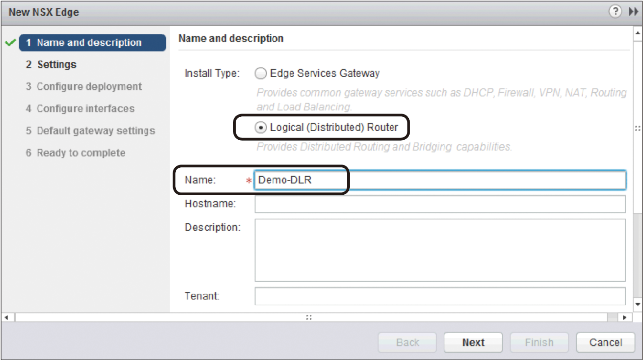Click the 'New NSX Edge' dialog title

pyautogui.click(x=44, y=12)
